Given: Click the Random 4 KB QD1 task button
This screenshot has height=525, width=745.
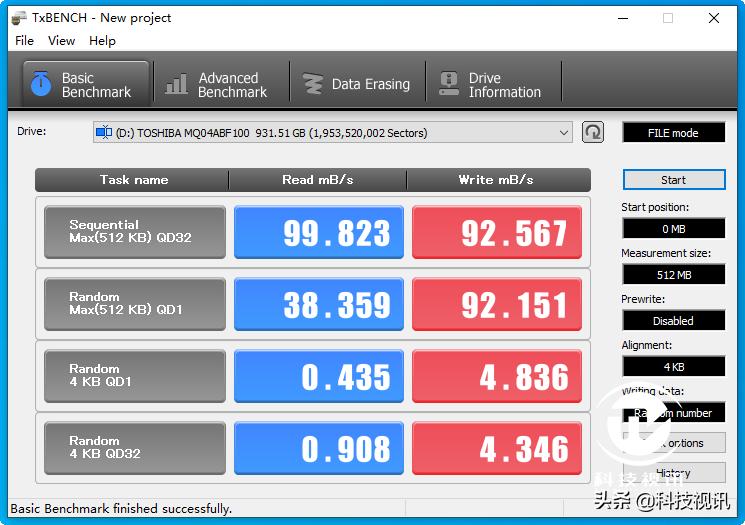Looking at the screenshot, I should (x=134, y=376).
